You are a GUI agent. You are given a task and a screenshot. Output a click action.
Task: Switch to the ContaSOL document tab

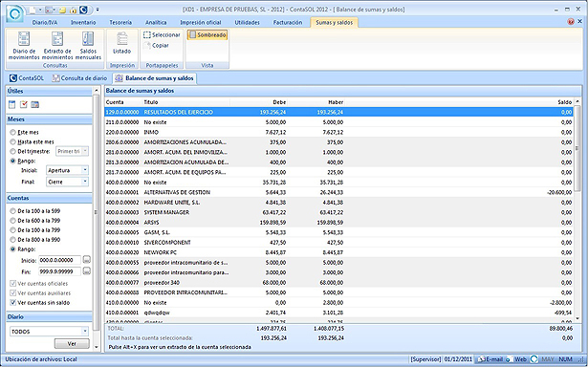[27, 78]
